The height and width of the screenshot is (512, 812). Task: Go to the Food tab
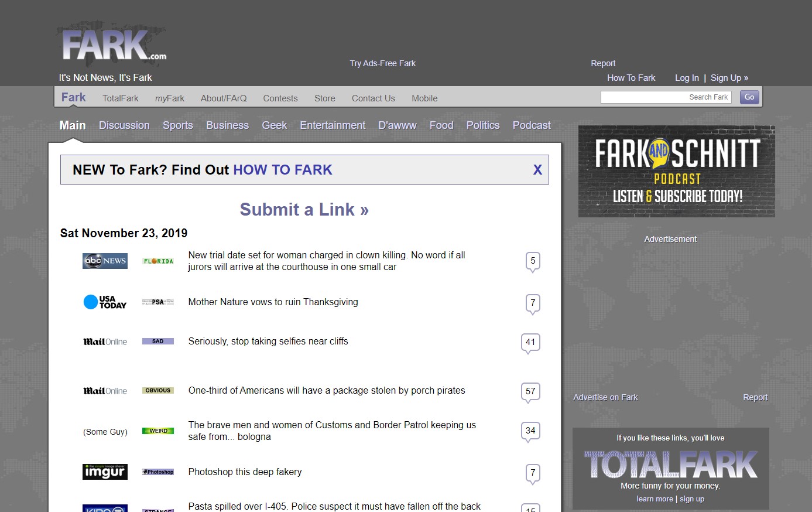pos(441,125)
